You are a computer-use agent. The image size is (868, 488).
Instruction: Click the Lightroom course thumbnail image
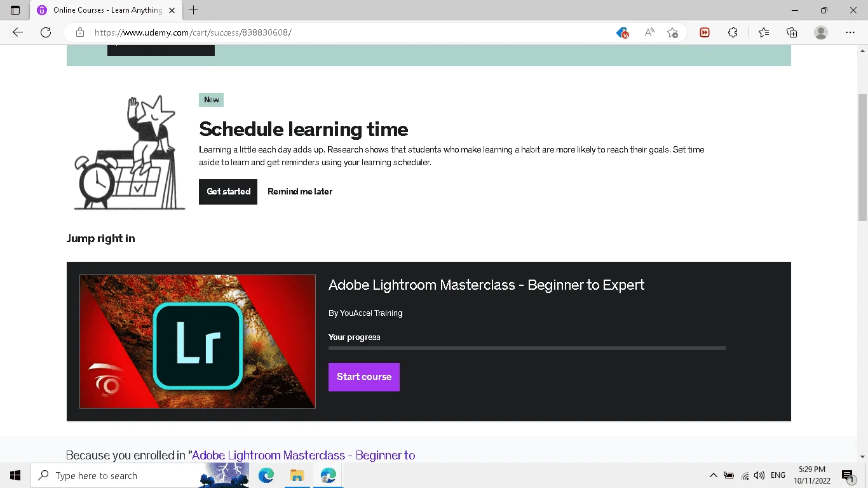tap(198, 341)
